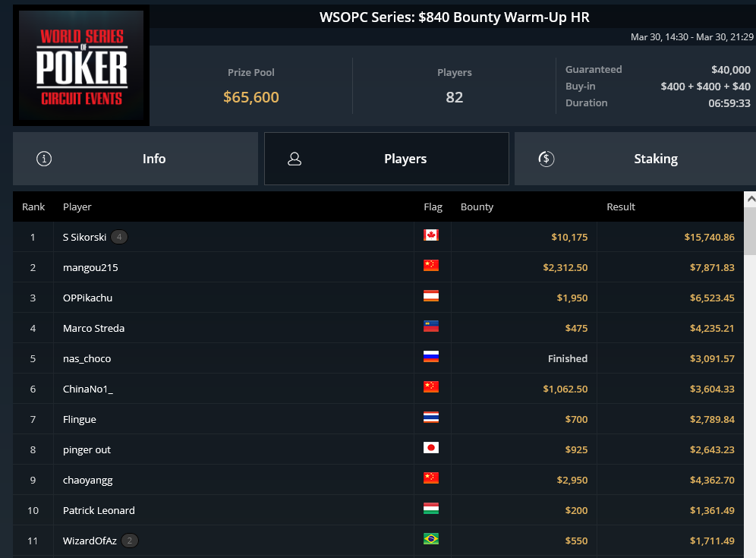Click the Japan flag for pinger out
The width and height of the screenshot is (756, 558).
431,448
